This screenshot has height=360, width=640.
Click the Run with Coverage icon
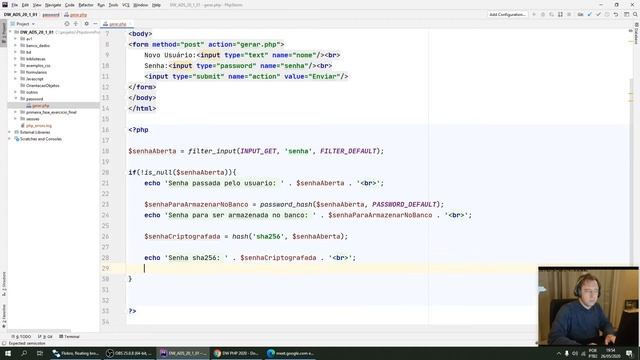pos(551,14)
